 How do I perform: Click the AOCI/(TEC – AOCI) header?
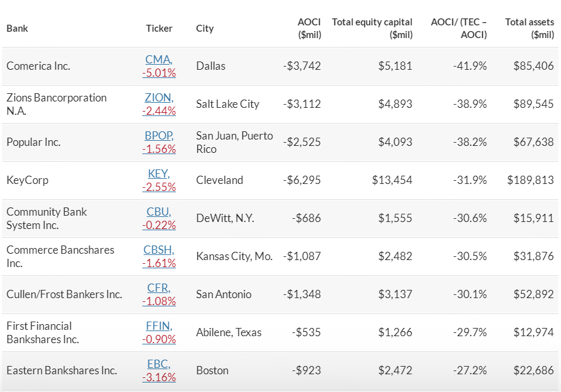(x=459, y=29)
